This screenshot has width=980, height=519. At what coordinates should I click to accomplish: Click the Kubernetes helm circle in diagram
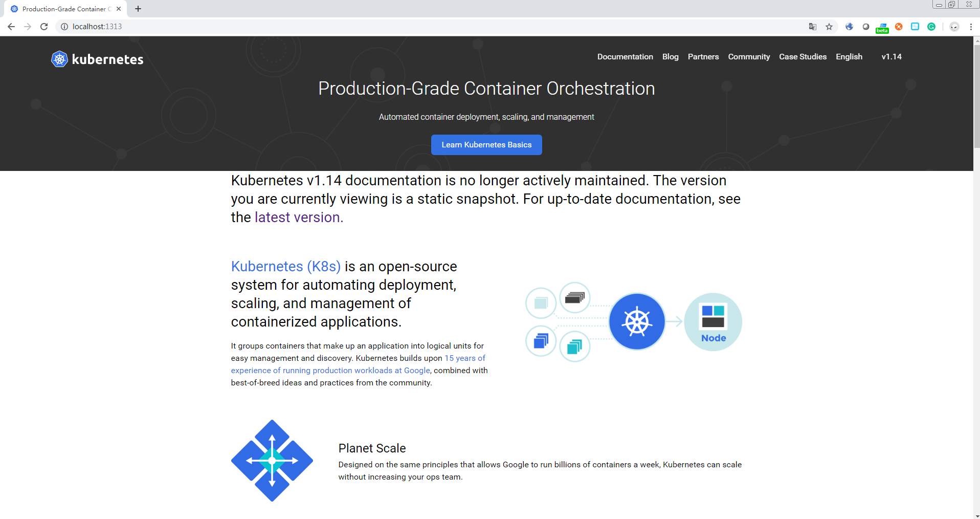coord(637,321)
